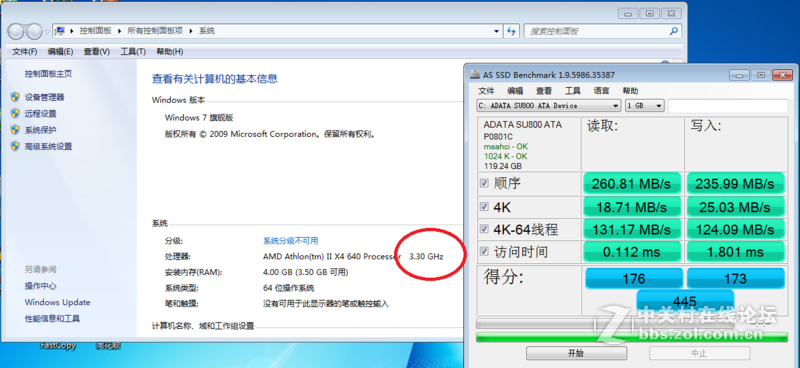Open the 操作中心 link
Image resolution: width=800 pixels, height=368 pixels.
(40, 286)
